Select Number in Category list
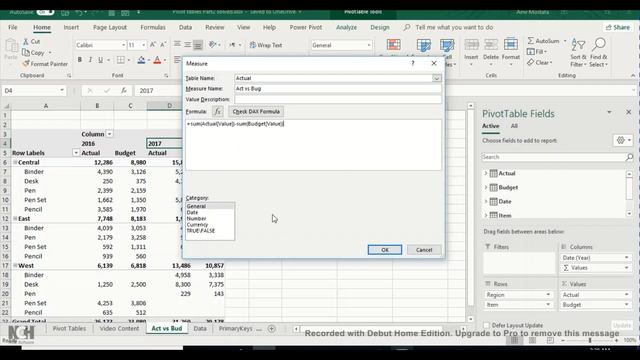The width and height of the screenshot is (640, 360). coord(196,219)
